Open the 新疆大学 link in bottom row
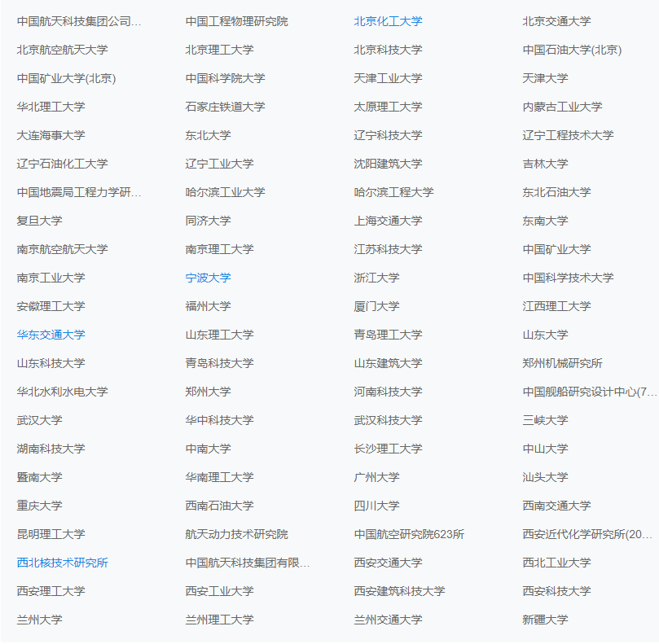 click(x=543, y=620)
